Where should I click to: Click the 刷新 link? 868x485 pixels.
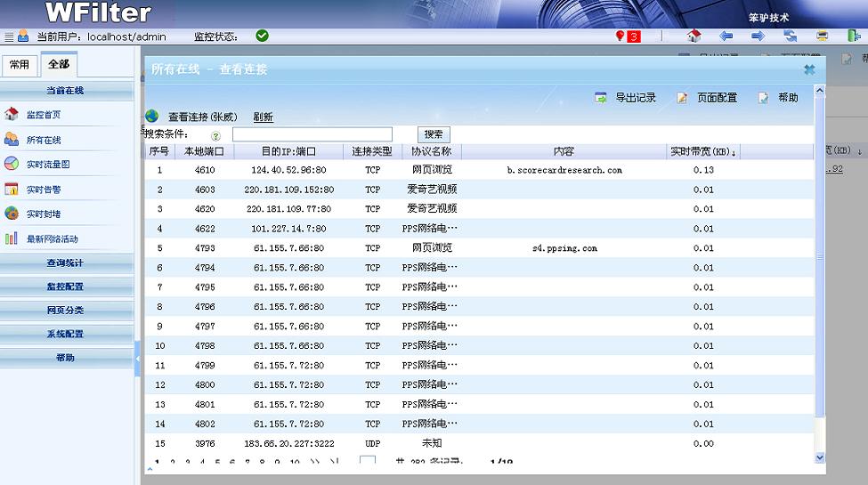263,117
